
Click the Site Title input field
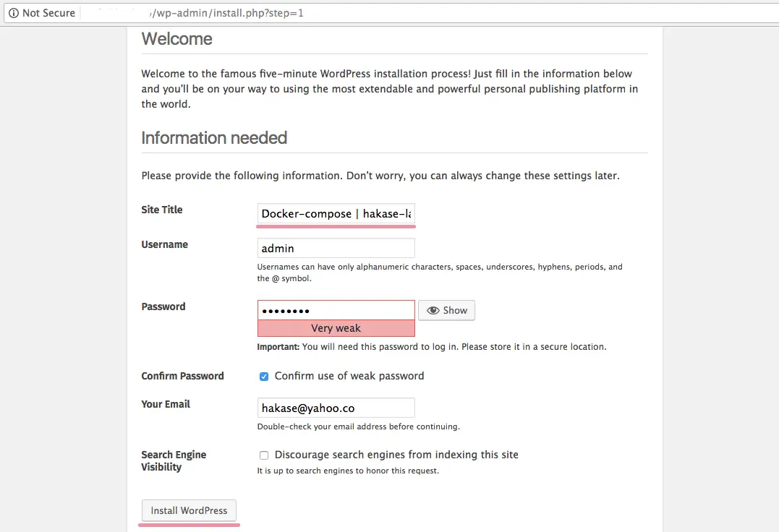click(x=336, y=213)
